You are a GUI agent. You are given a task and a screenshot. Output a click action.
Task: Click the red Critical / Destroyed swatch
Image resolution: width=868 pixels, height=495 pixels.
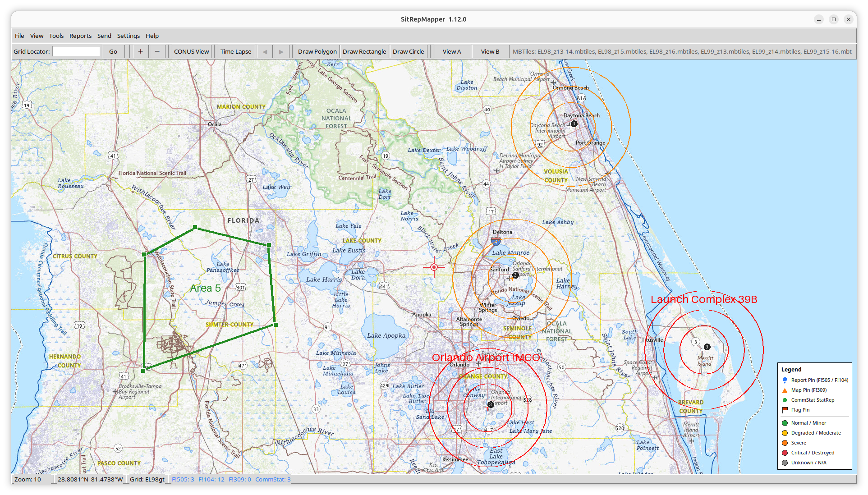pos(785,453)
